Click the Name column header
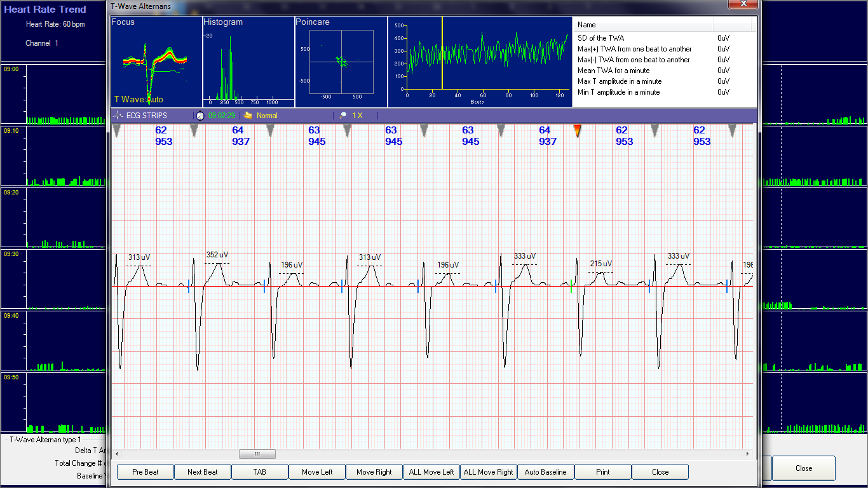 tap(644, 25)
